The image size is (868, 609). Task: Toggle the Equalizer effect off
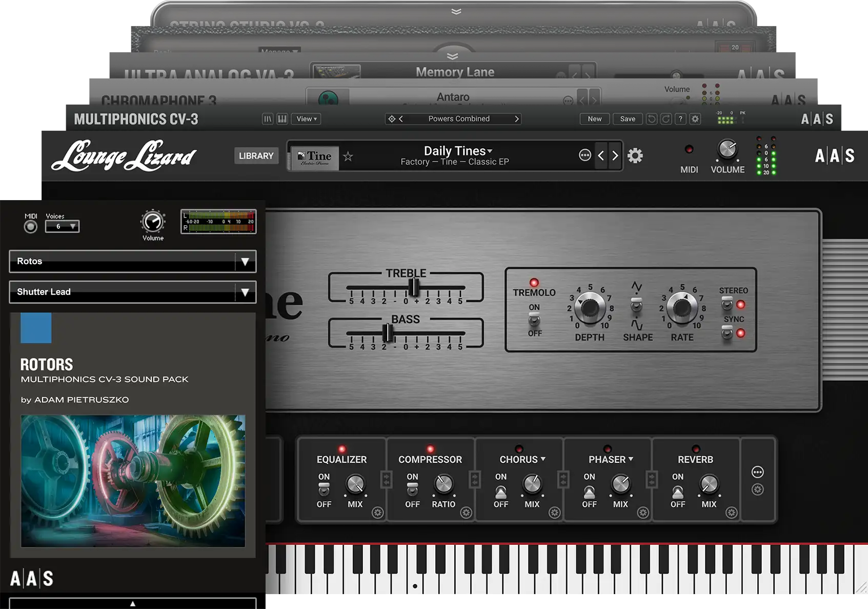324,490
